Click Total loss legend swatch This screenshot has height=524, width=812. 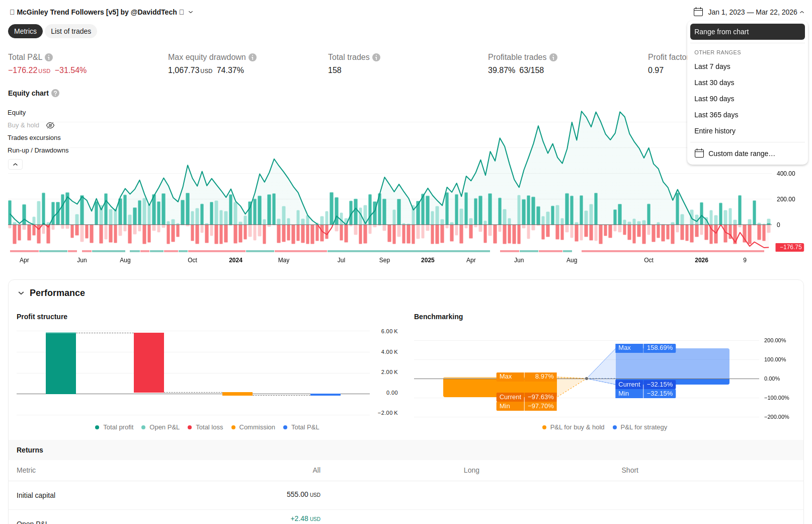[x=190, y=427]
